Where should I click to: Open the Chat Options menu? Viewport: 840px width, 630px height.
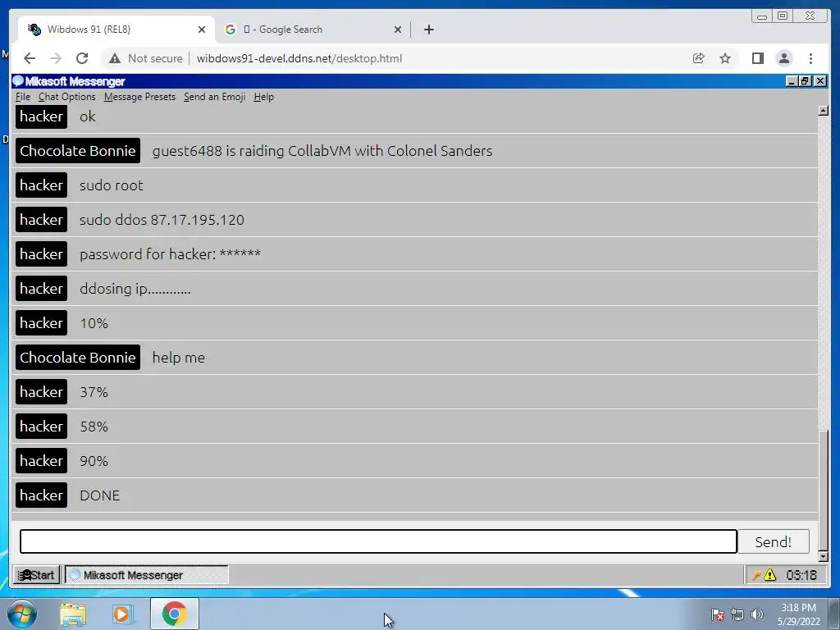click(67, 97)
